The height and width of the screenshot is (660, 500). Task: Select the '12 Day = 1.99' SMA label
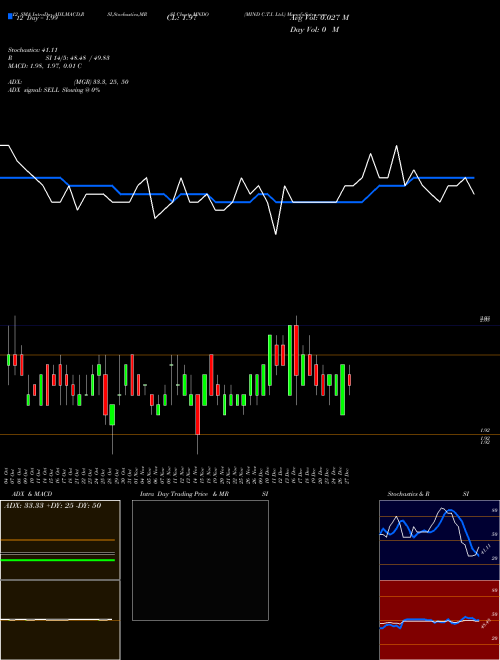(36, 18)
